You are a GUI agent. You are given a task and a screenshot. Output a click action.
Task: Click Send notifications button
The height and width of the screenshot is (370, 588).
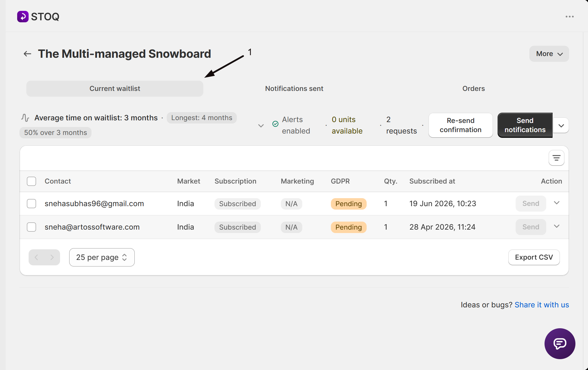(x=525, y=125)
